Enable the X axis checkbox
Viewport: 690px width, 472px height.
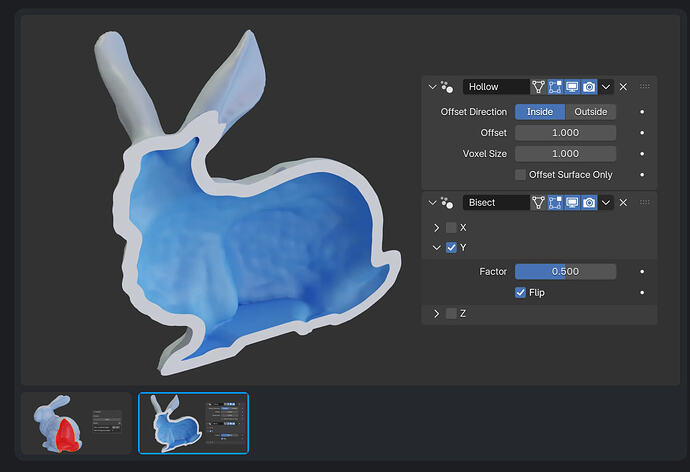[451, 227]
